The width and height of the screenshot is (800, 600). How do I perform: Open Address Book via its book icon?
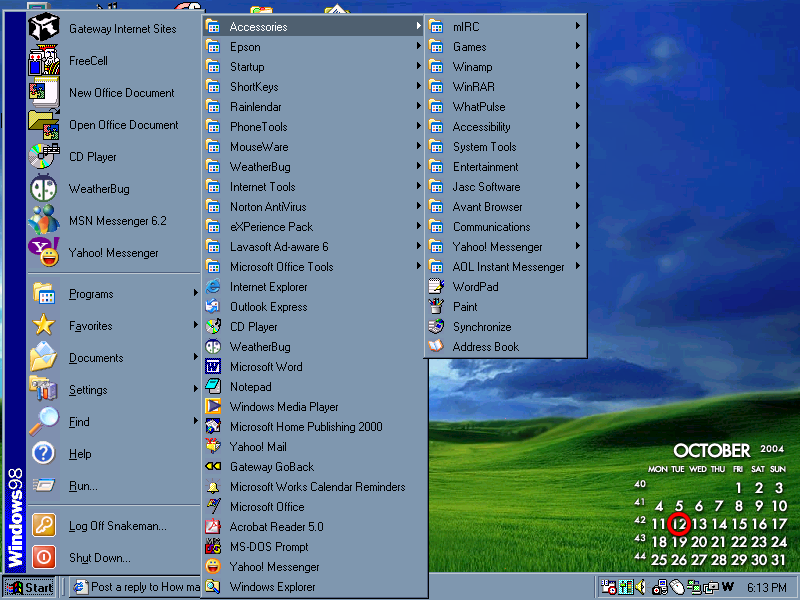click(436, 346)
